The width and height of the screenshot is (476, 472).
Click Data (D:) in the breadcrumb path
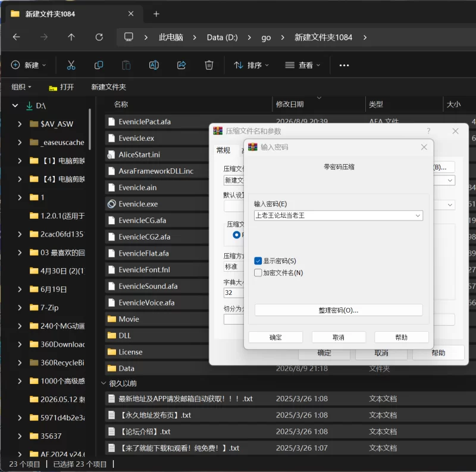click(222, 37)
